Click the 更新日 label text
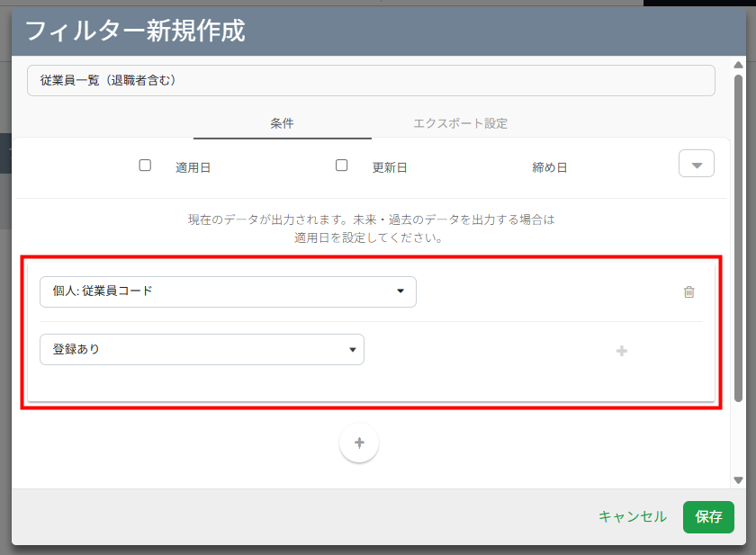Viewport: 756px width, 555px height. coord(390,167)
